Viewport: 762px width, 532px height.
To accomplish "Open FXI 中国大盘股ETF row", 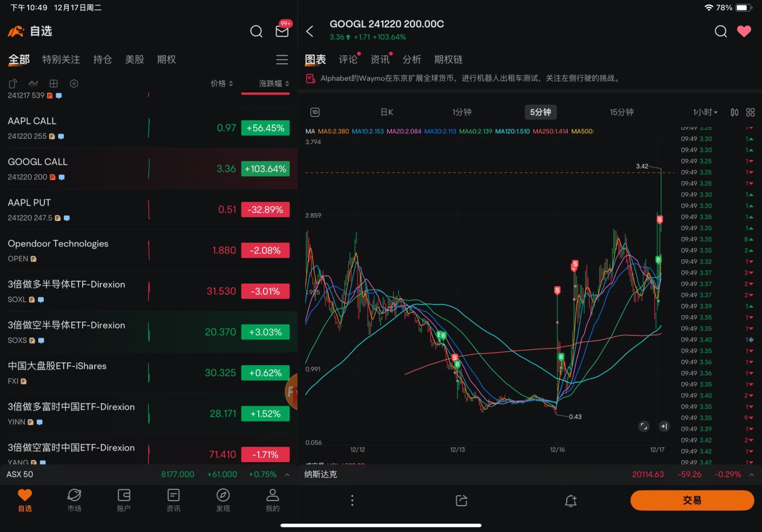I will 149,373.
